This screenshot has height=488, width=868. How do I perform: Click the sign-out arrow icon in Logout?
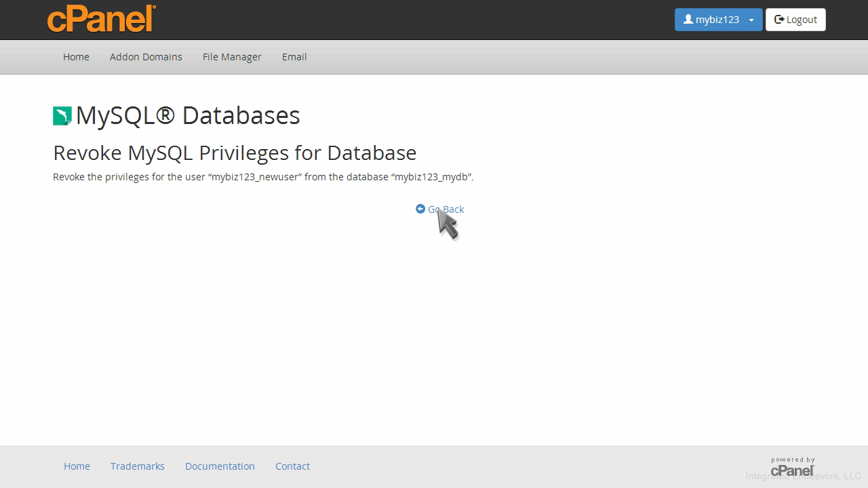point(779,20)
